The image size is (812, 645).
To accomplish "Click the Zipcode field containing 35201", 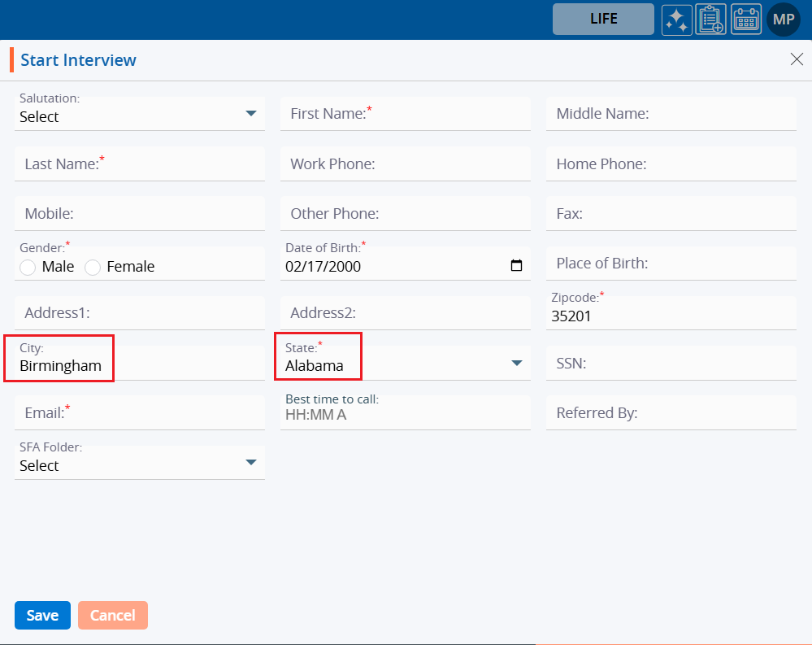I will pos(671,316).
